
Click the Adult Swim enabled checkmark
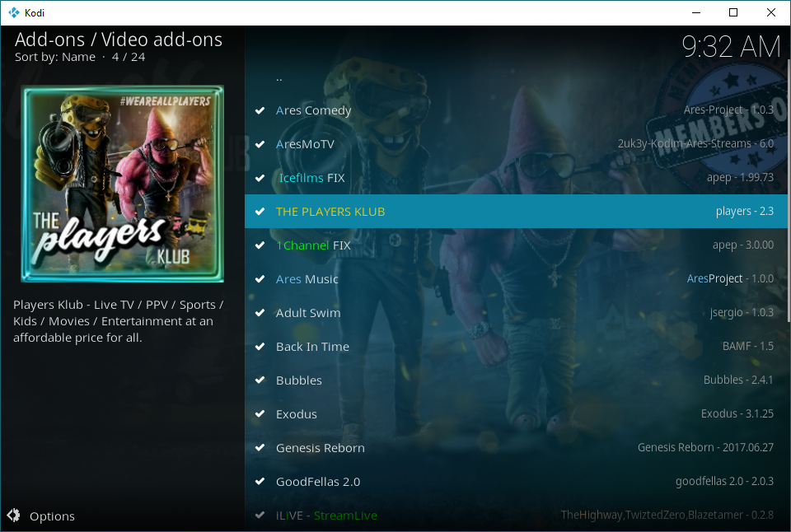(x=260, y=313)
